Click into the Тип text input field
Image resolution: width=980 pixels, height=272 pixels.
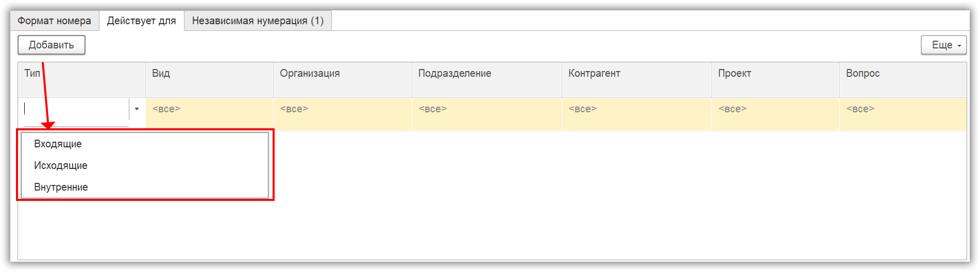[x=76, y=109]
